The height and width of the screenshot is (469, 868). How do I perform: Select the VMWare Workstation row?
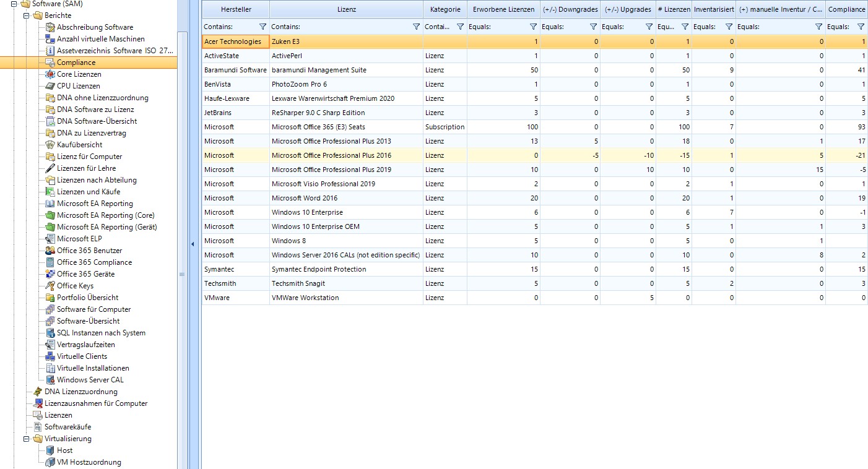click(535, 298)
